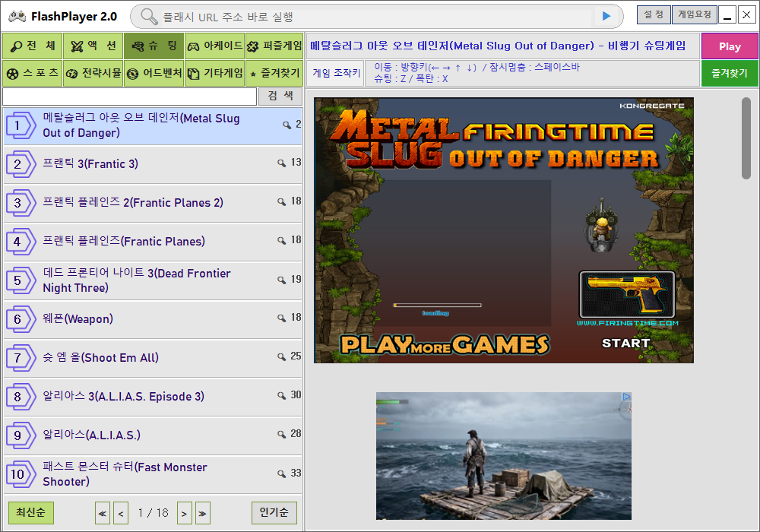Click number 9 arrow badge icon

(x=21, y=435)
